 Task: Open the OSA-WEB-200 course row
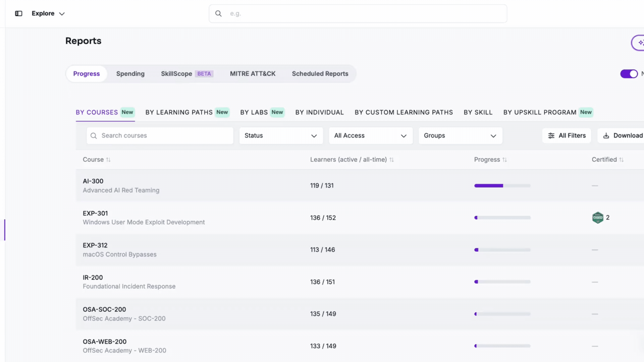360,346
